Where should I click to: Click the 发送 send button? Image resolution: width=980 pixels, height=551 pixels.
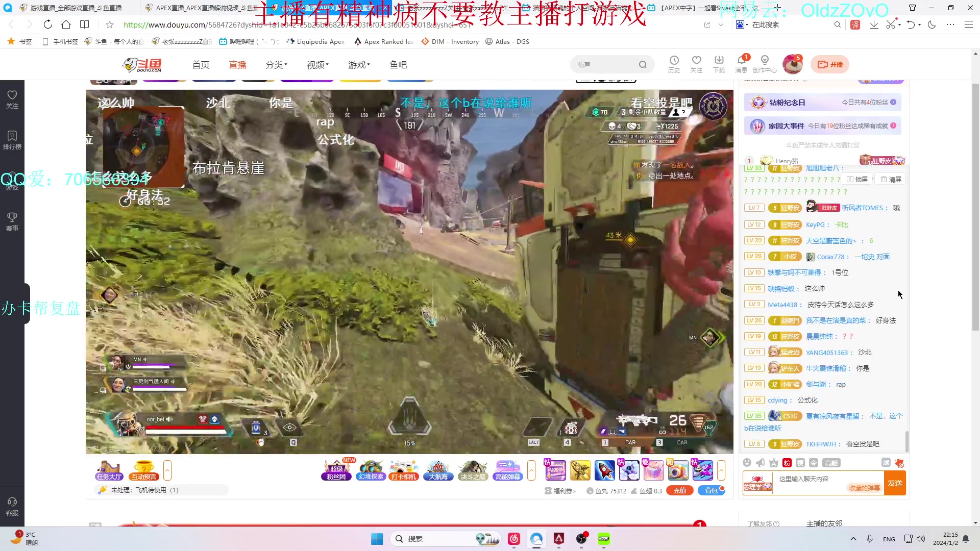[895, 483]
